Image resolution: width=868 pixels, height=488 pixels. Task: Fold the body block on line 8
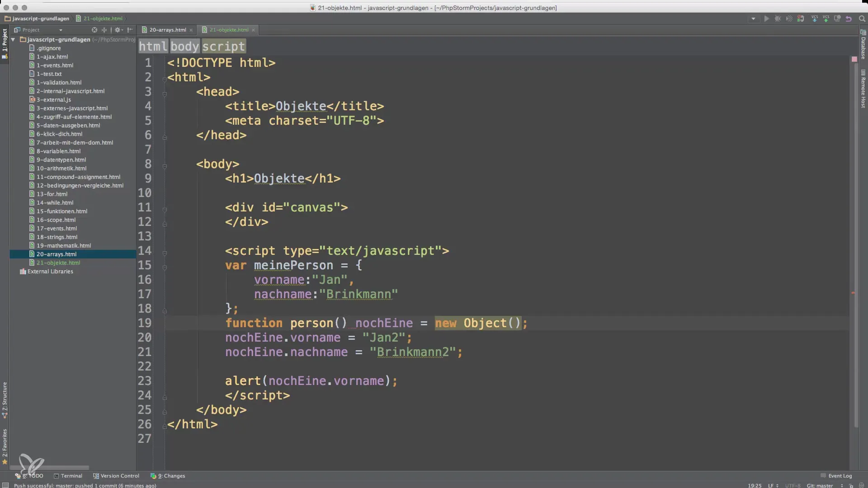tap(165, 166)
